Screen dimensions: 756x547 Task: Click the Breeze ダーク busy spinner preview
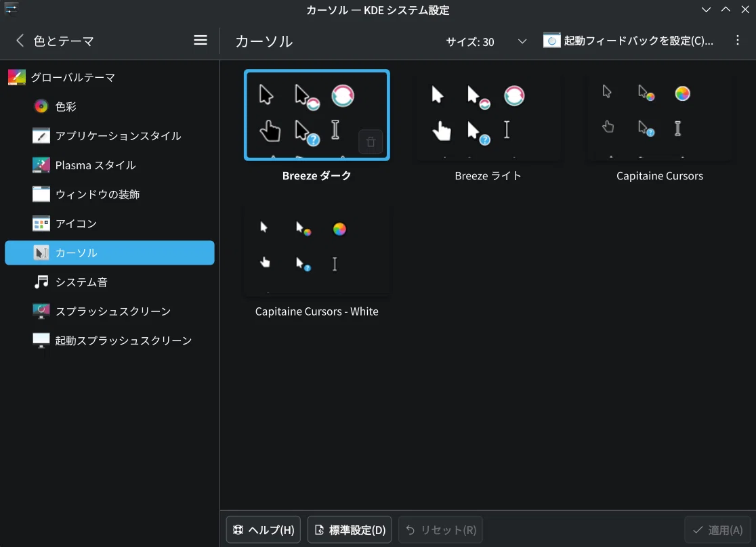(x=343, y=95)
